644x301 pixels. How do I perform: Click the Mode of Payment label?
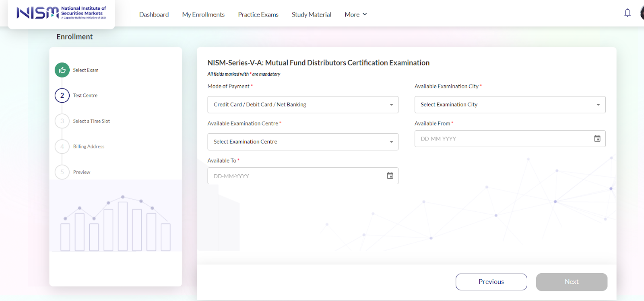pyautogui.click(x=230, y=86)
